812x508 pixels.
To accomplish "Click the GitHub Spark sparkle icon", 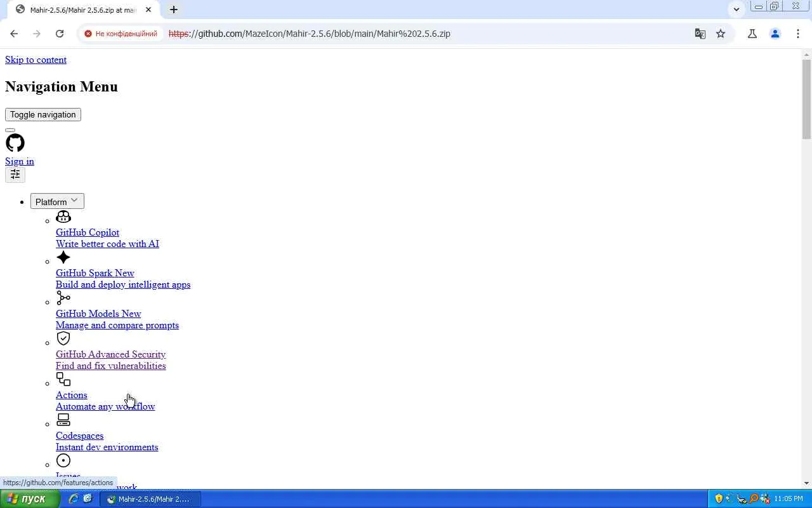I will (63, 257).
